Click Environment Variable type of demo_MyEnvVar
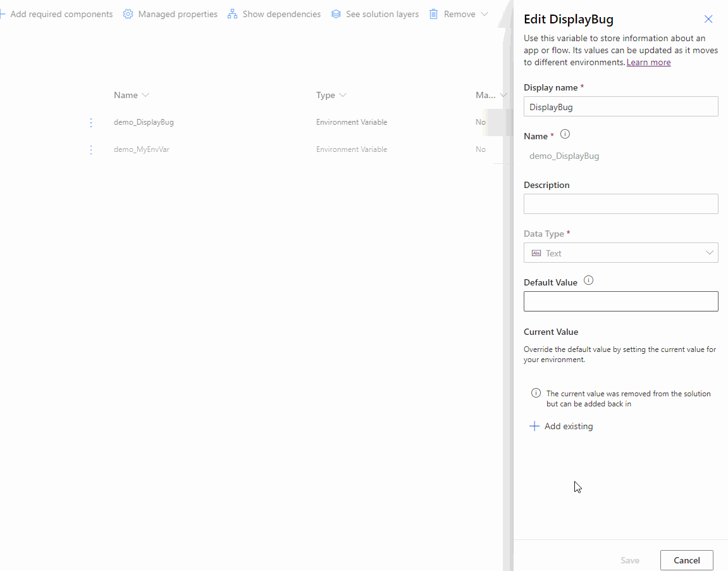The height and width of the screenshot is (571, 728). [x=352, y=149]
